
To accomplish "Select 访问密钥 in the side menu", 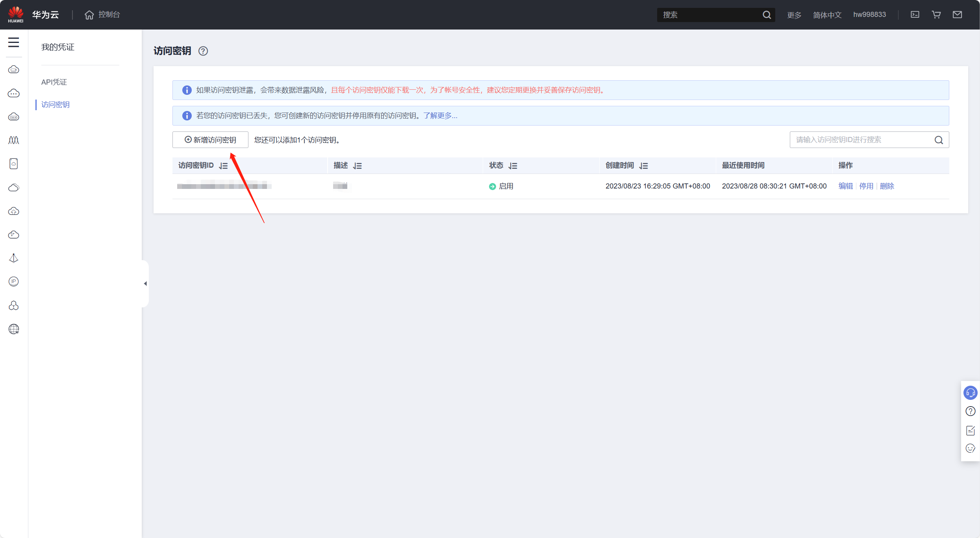I will pyautogui.click(x=56, y=105).
